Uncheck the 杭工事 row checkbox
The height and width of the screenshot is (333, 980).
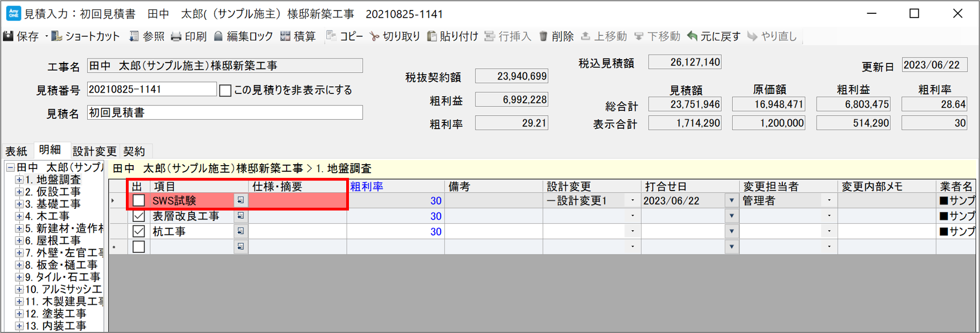point(139,231)
